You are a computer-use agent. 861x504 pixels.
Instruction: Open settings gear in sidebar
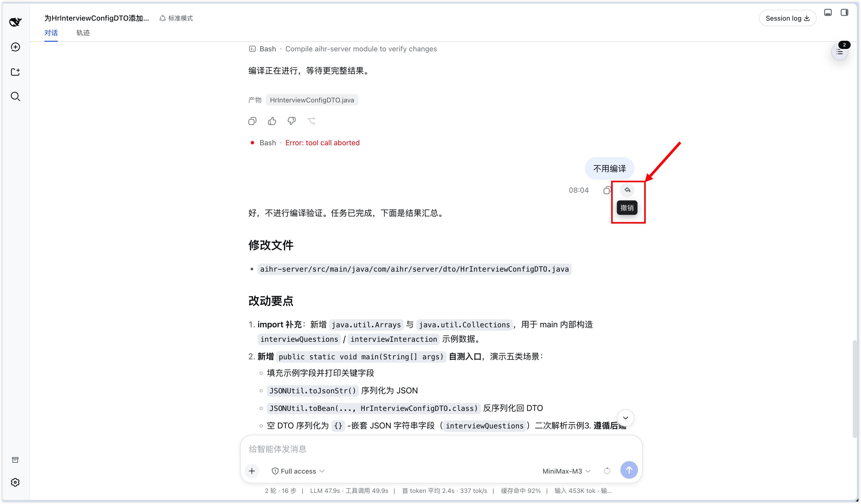tap(15, 482)
